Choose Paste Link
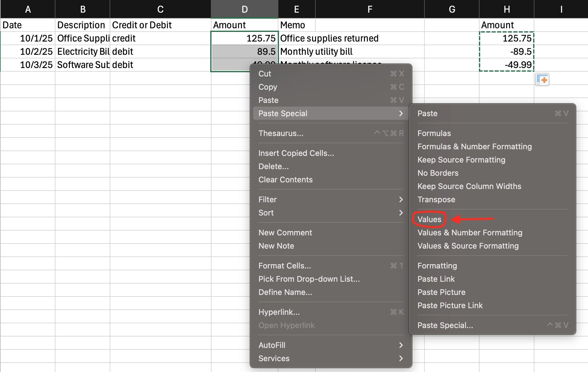Screen dimensions: 588x372 (x=493, y=279)
